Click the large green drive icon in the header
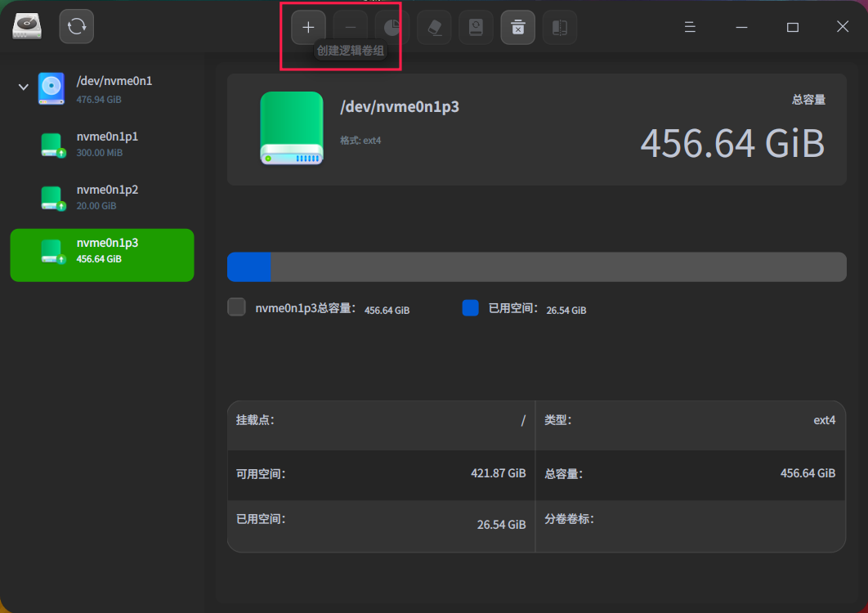 (292, 128)
